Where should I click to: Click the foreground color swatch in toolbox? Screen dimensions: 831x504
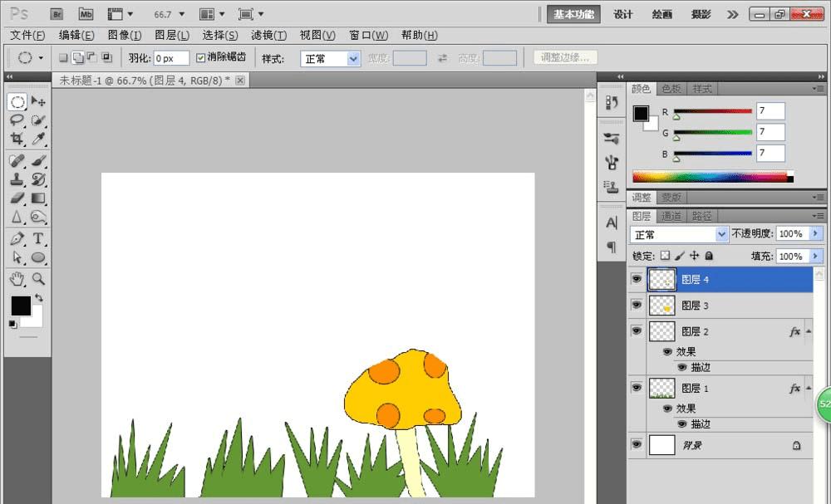click(x=20, y=305)
